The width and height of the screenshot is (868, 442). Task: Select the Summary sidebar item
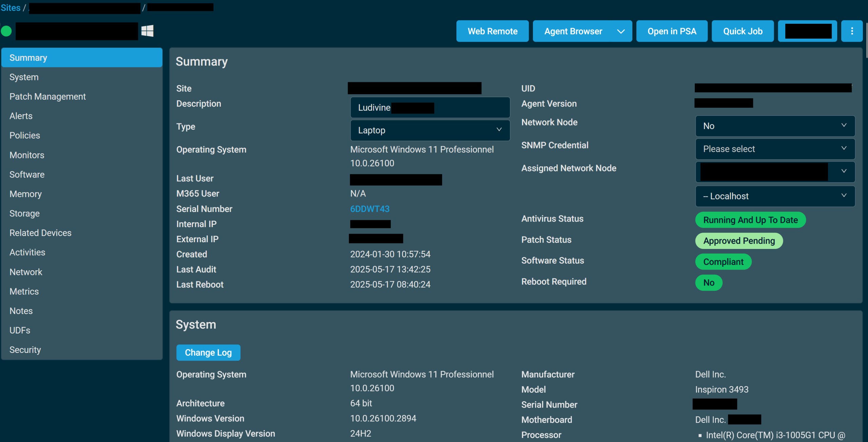[82, 58]
